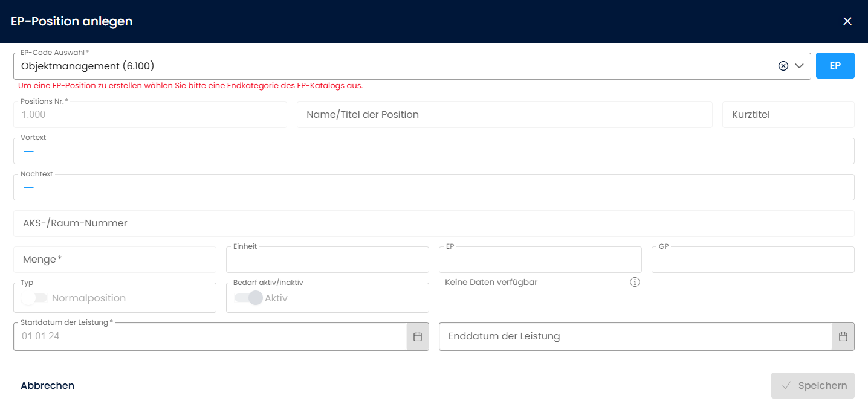This screenshot has height=404, width=868.
Task: Clear the EP-Code Auswahl selection
Action: [x=783, y=66]
